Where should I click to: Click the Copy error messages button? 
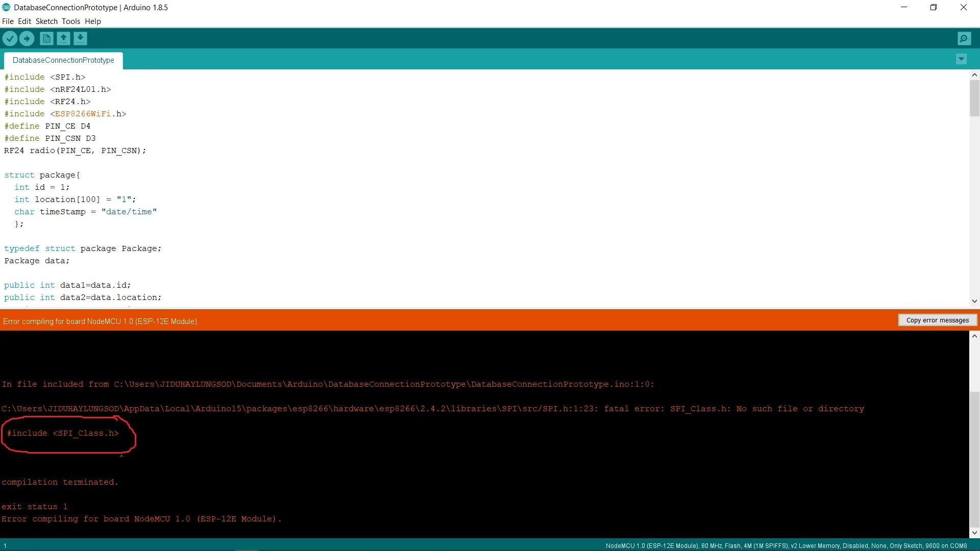point(937,320)
